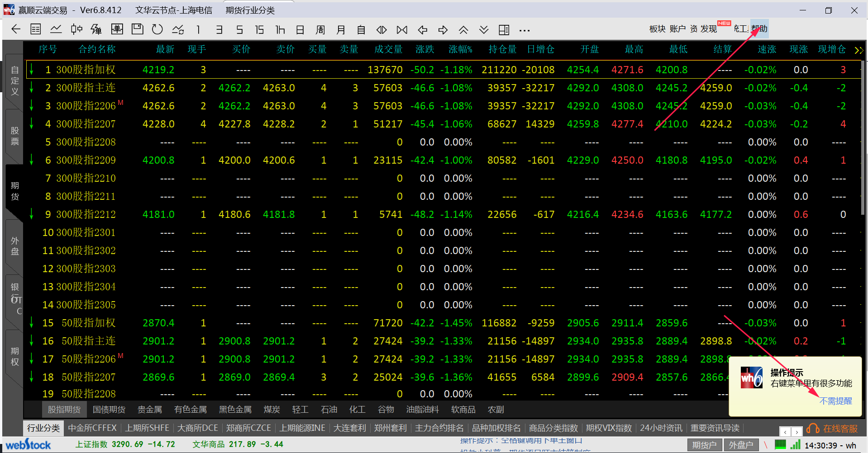The width and height of the screenshot is (868, 453).
Task: Select the 1-hour period button
Action: coord(280,30)
